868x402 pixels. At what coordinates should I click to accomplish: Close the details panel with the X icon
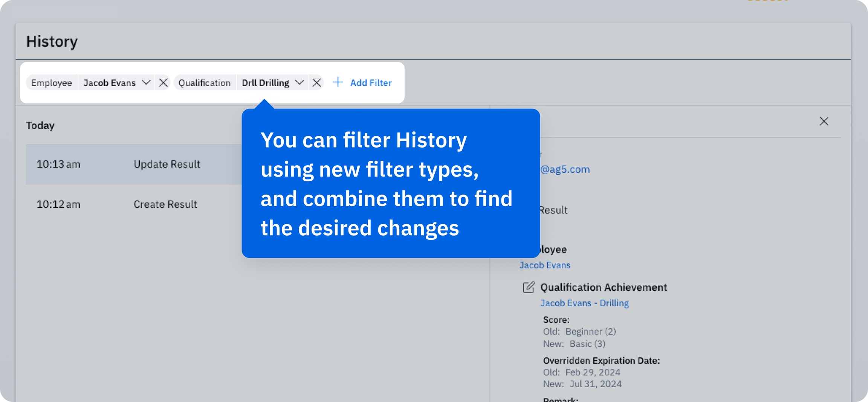tap(824, 122)
